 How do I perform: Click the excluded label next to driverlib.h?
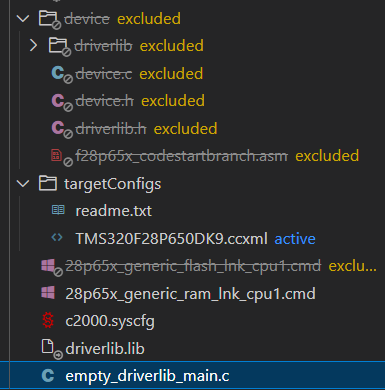(x=186, y=129)
